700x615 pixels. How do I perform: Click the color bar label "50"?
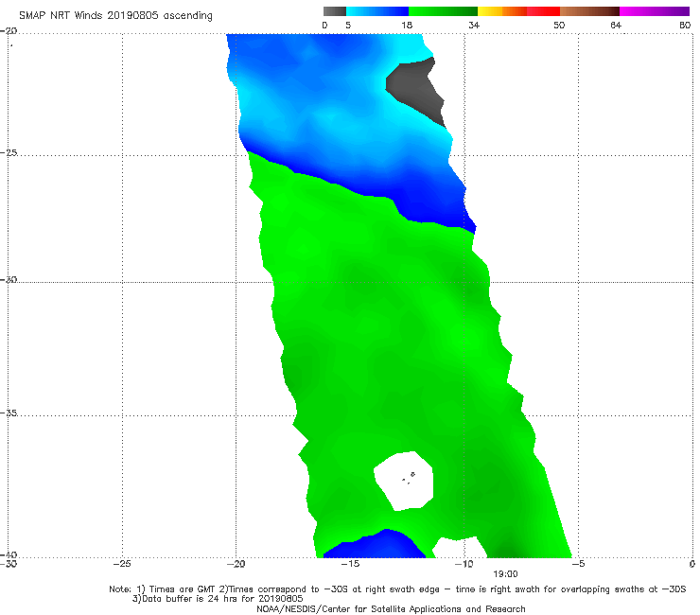pos(559,25)
